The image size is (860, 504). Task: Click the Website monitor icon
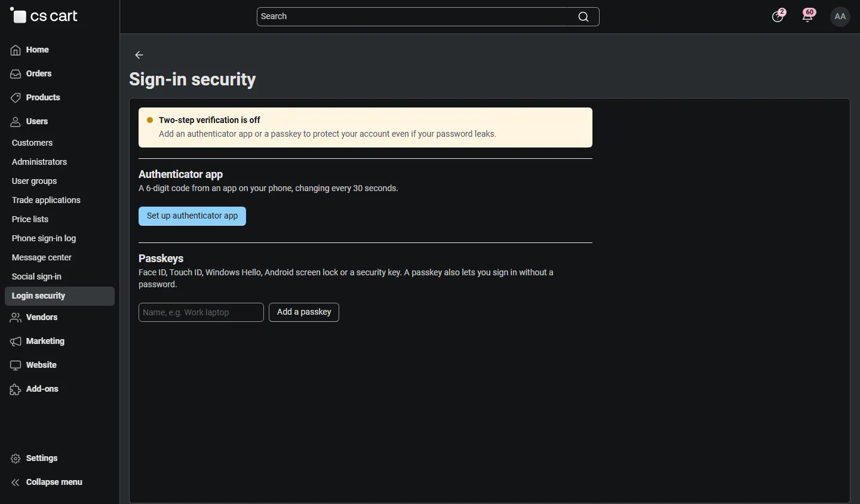[16, 365]
